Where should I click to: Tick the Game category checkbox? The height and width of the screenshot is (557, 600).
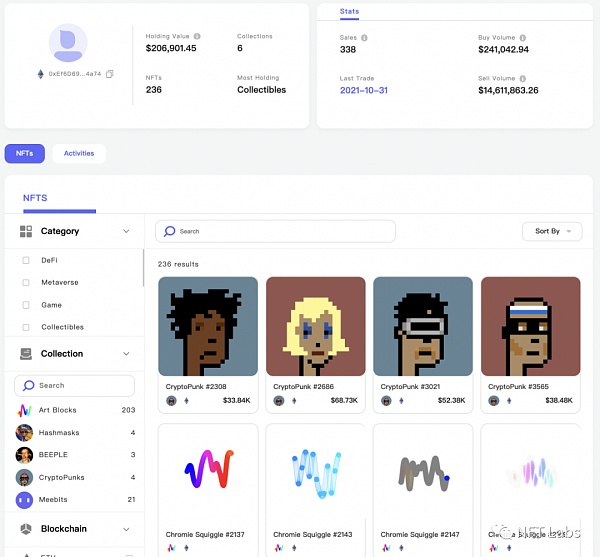click(26, 305)
